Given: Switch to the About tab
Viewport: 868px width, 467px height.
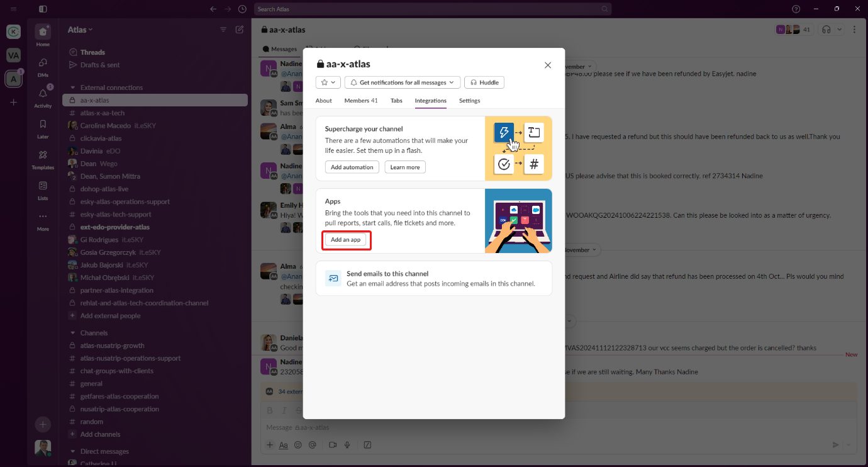Looking at the screenshot, I should coord(323,101).
